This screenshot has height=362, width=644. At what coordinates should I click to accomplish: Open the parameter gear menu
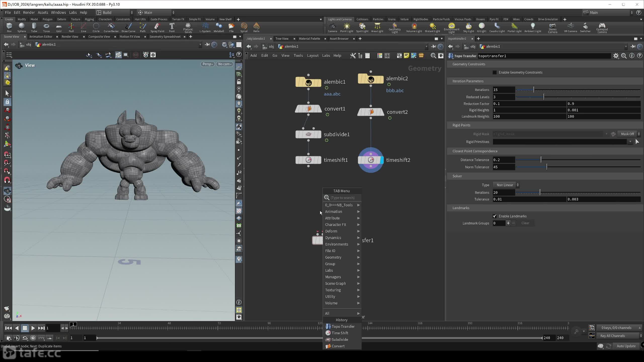616,56
